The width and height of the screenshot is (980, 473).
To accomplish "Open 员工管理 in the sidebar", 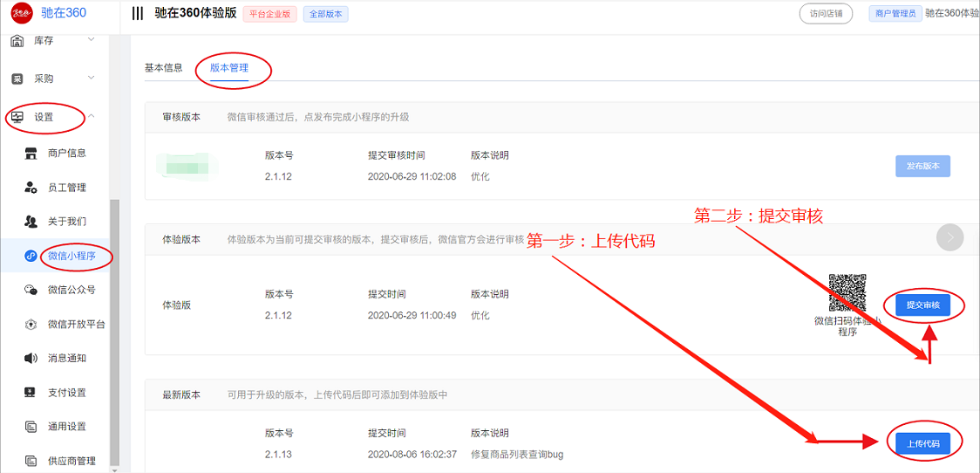I will [x=67, y=187].
